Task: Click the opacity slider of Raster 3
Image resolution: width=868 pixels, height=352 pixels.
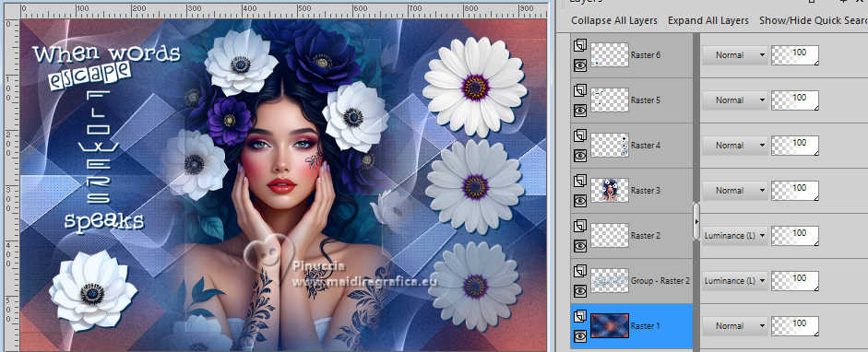Action: pyautogui.click(x=795, y=190)
